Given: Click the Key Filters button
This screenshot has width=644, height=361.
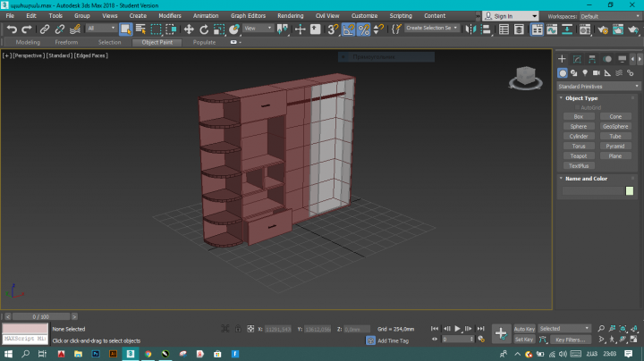Looking at the screenshot, I should 570,340.
